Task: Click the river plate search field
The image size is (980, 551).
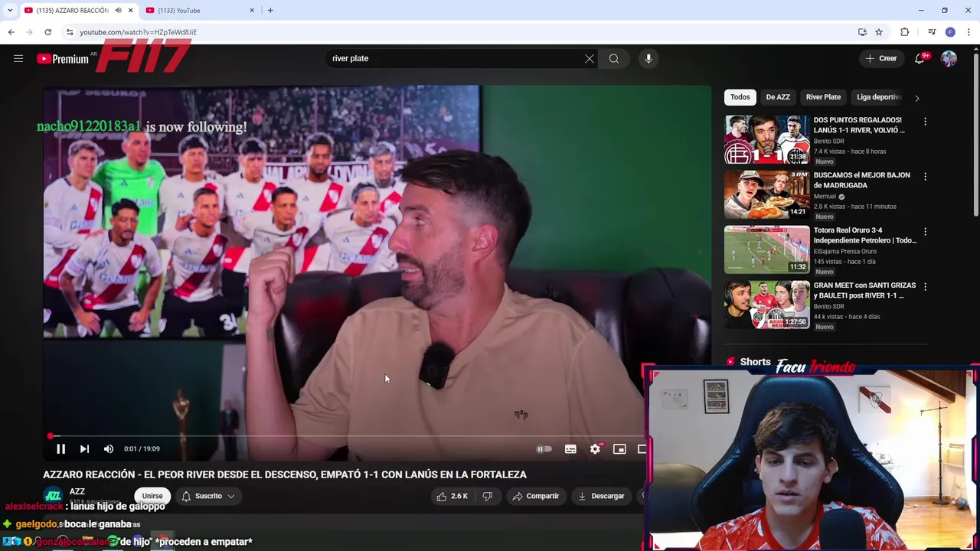Action: (x=455, y=58)
